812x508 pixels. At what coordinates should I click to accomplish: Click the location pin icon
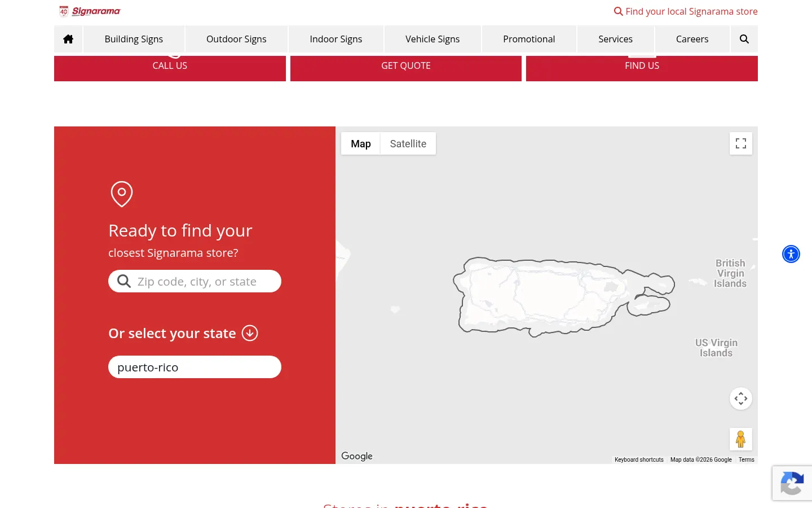pos(122,194)
